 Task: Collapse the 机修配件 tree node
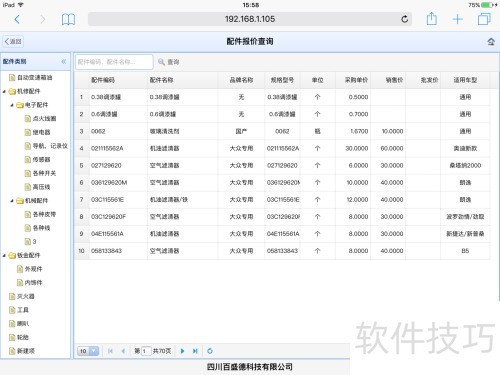point(4,91)
